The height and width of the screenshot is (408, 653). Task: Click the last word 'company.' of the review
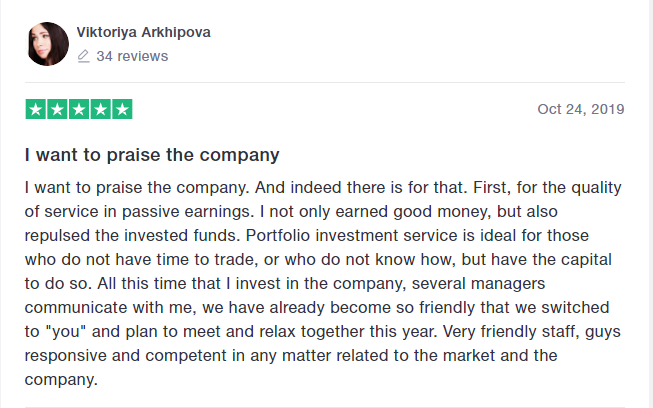(x=61, y=380)
